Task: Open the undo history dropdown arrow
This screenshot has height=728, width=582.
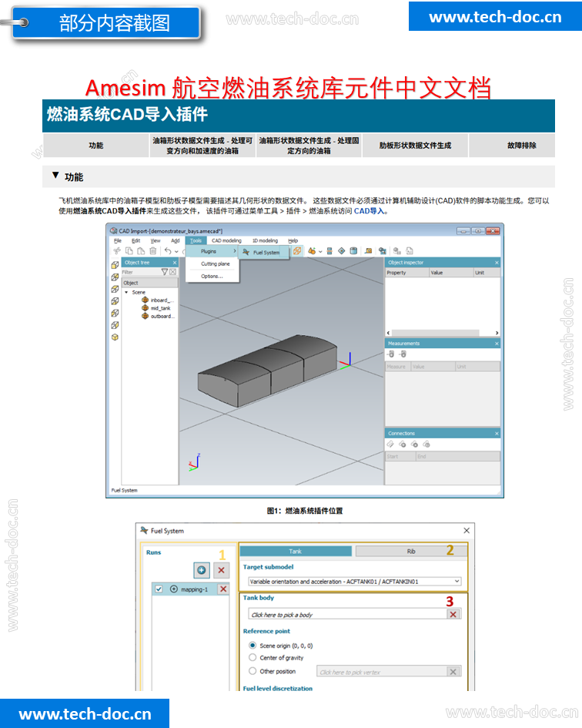Action: pyautogui.click(x=176, y=251)
